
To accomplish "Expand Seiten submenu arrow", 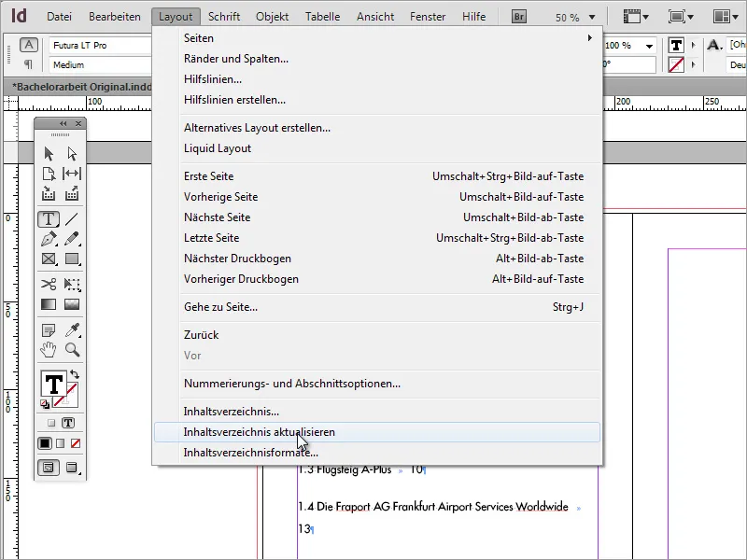I will [x=590, y=37].
